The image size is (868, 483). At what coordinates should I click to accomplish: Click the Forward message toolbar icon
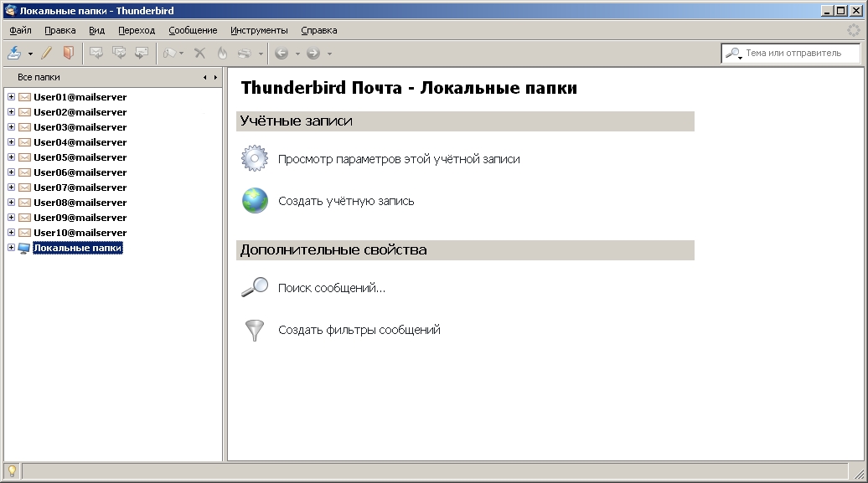pos(142,53)
